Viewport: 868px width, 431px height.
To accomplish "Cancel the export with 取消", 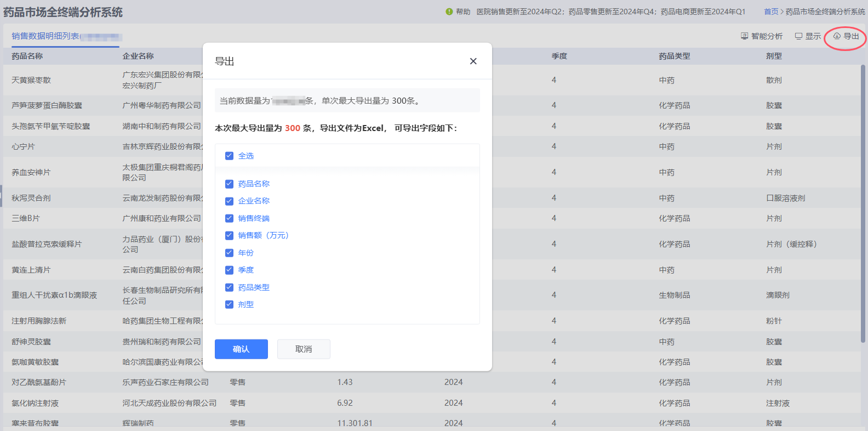I will [x=304, y=349].
